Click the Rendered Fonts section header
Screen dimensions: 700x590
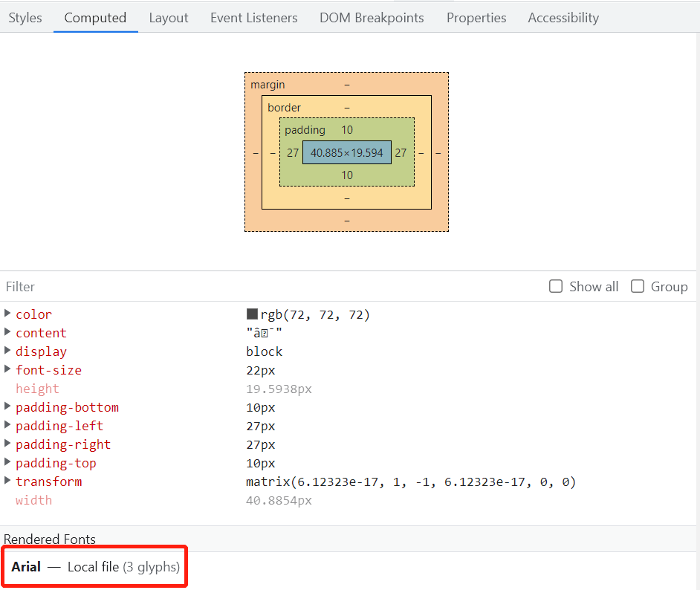50,539
